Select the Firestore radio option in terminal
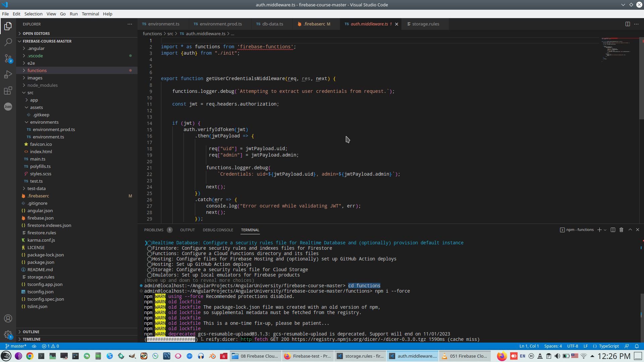 [150, 248]
